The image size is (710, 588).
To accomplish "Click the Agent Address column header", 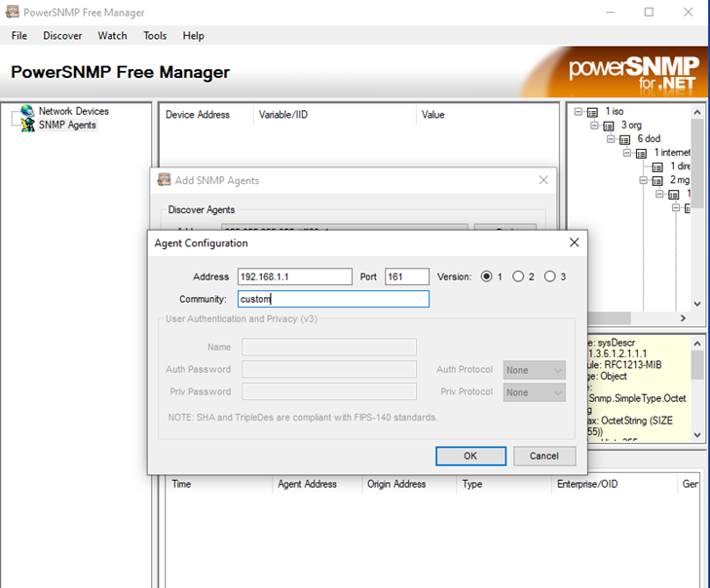I will 317,484.
